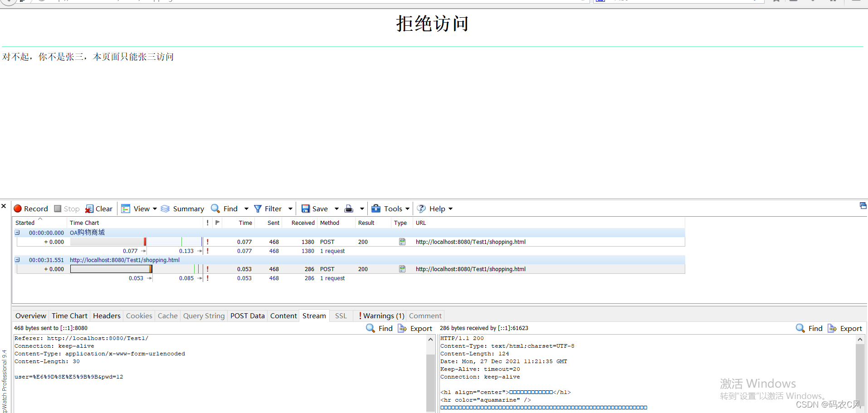Click the 'user=' POST body line in sent stream
The width and height of the screenshot is (868, 413).
[x=69, y=377]
